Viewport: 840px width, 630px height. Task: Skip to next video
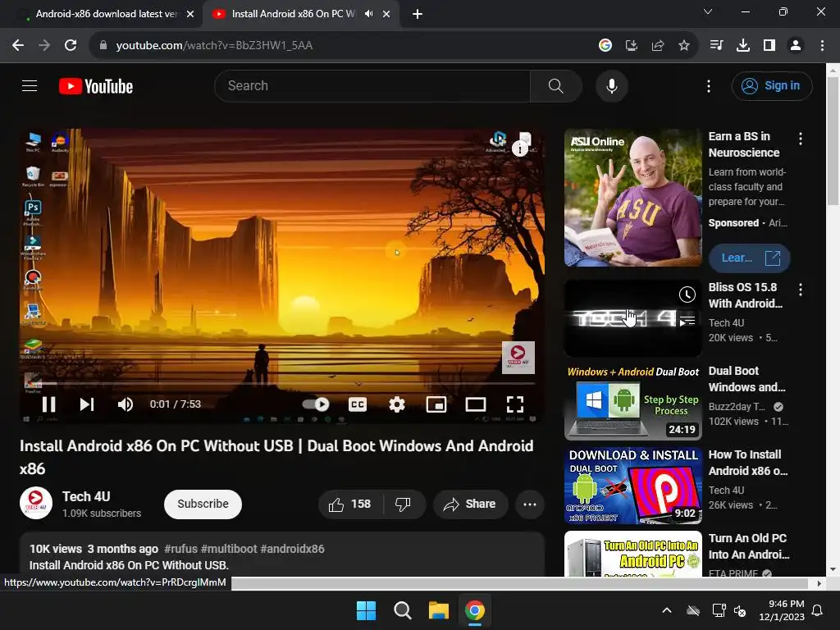tap(87, 404)
